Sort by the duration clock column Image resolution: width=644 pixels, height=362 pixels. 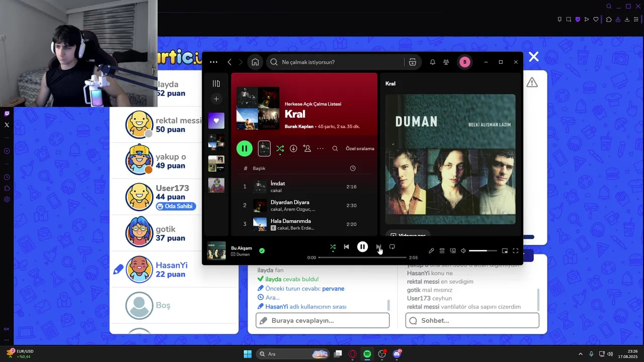(353, 168)
